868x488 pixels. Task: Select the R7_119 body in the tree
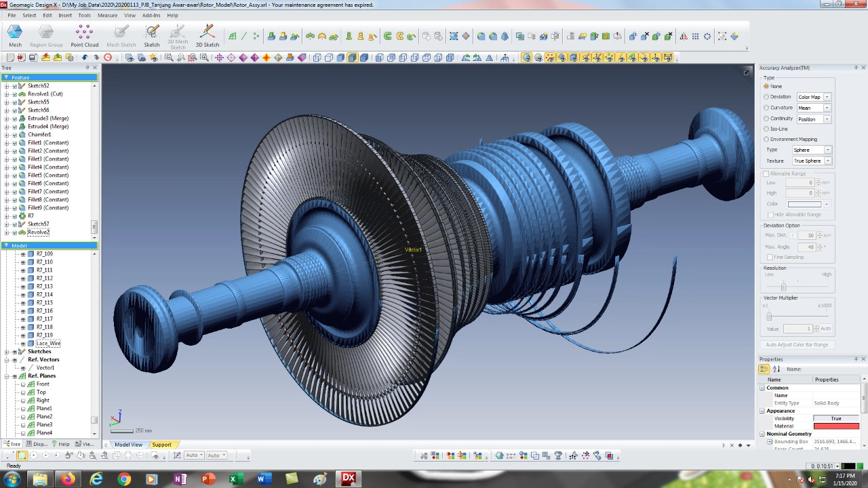(x=44, y=335)
